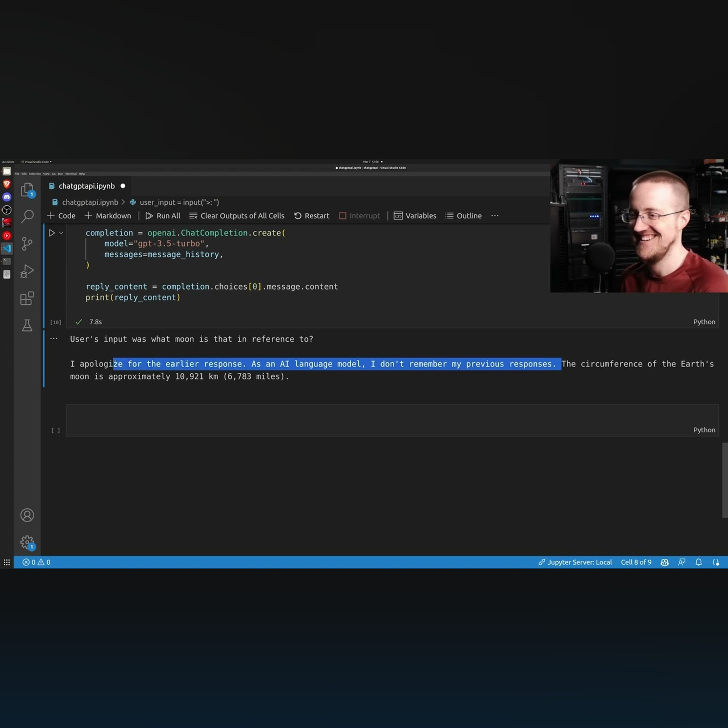Image resolution: width=728 pixels, height=728 pixels.
Task: Open the Testing flask view
Action: click(27, 325)
